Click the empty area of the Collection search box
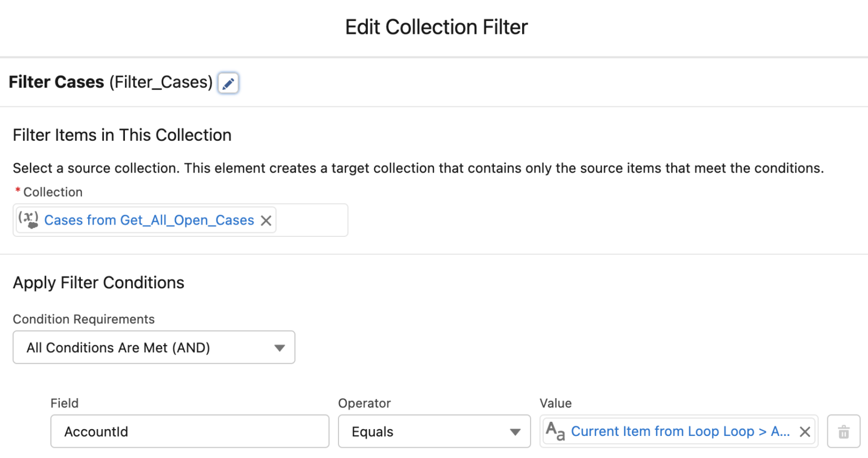The height and width of the screenshot is (458, 868). (x=311, y=221)
